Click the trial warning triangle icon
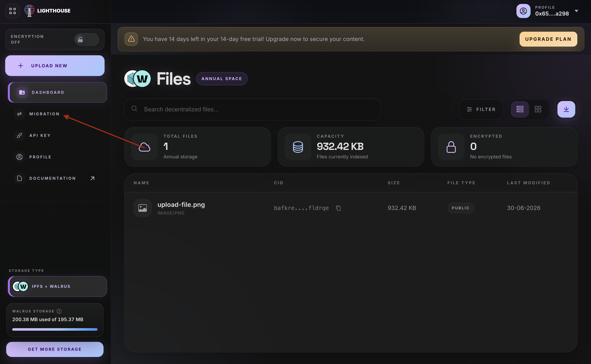This screenshot has height=364, width=591. (x=131, y=39)
